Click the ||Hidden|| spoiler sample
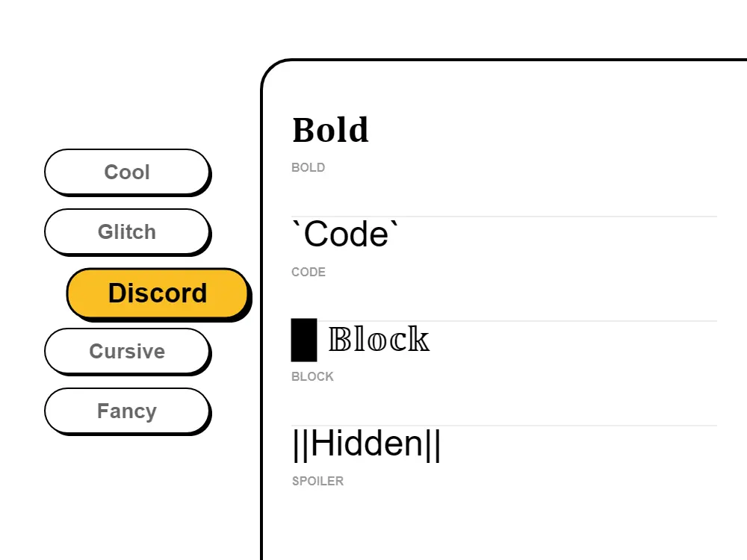Screen dimensions: 747x560 coord(366,444)
